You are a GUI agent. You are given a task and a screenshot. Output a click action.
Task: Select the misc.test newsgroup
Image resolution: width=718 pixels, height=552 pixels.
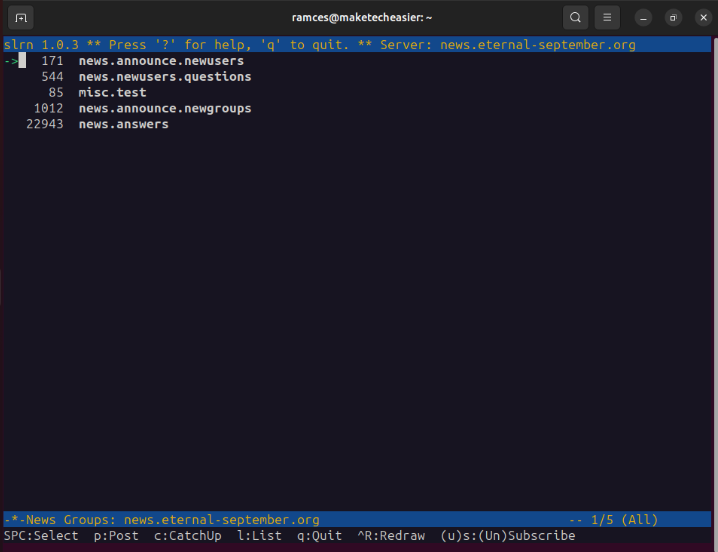tap(112, 93)
